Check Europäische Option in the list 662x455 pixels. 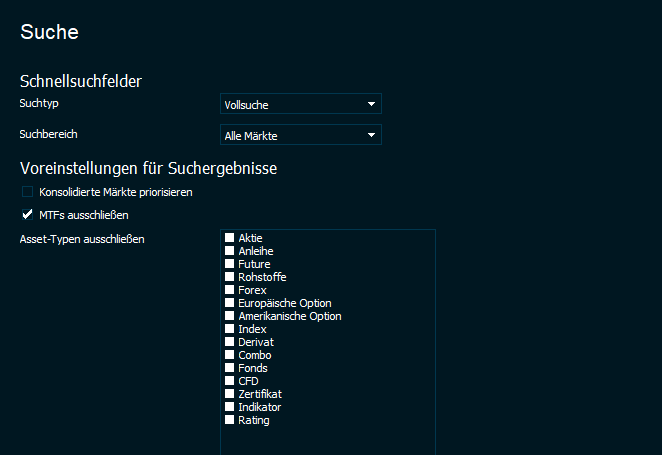(x=230, y=303)
